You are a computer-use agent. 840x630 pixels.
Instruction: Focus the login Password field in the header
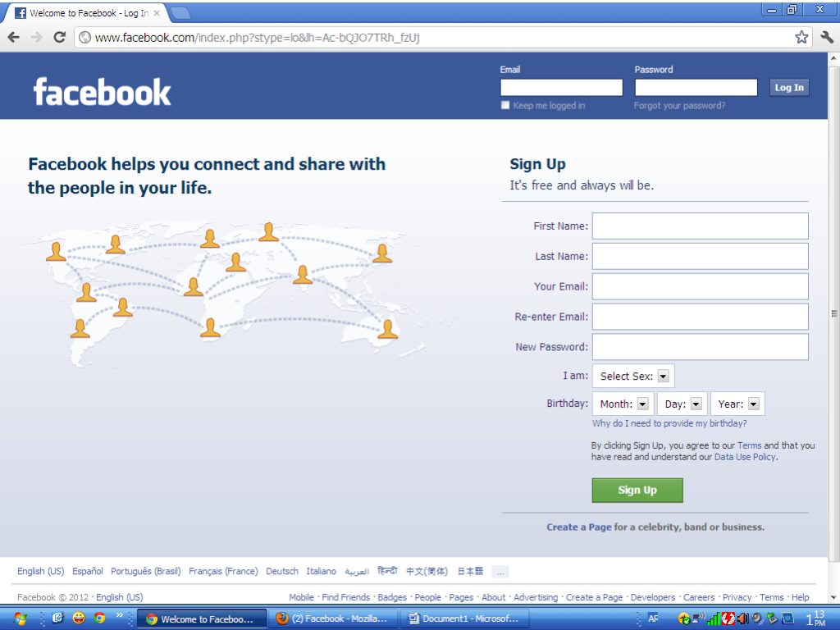click(696, 87)
